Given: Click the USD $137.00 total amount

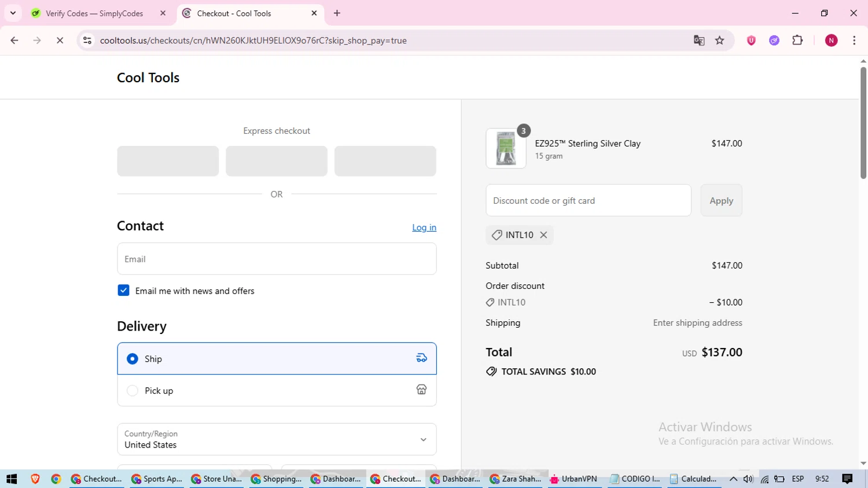Looking at the screenshot, I should click(712, 353).
